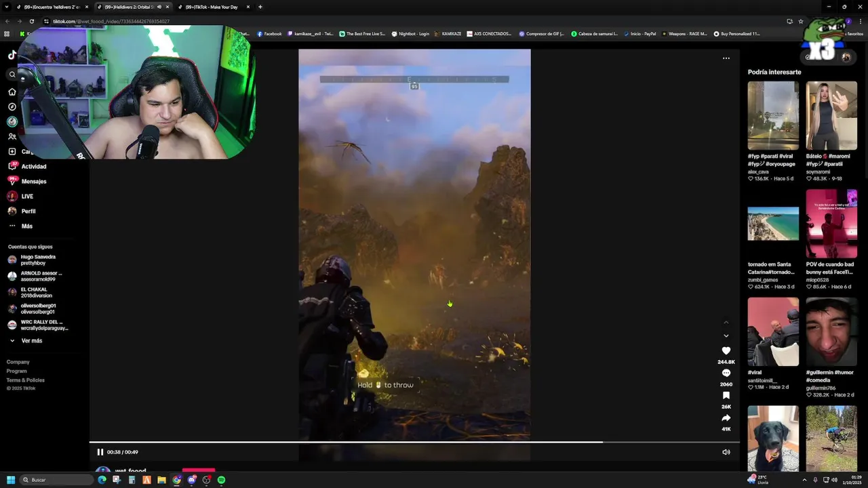The width and height of the screenshot is (868, 488).
Task: Seek on the video progress bar
Action: pos(414,442)
